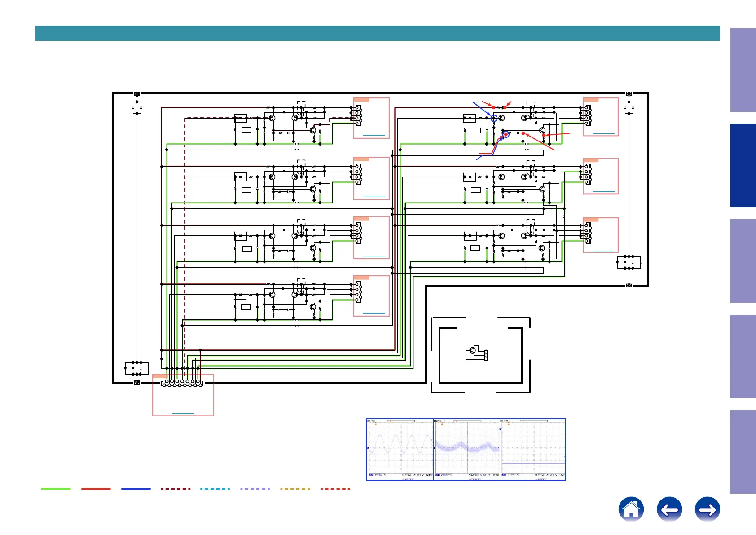Click the back arrow navigation icon
The image size is (756, 535).
[669, 509]
